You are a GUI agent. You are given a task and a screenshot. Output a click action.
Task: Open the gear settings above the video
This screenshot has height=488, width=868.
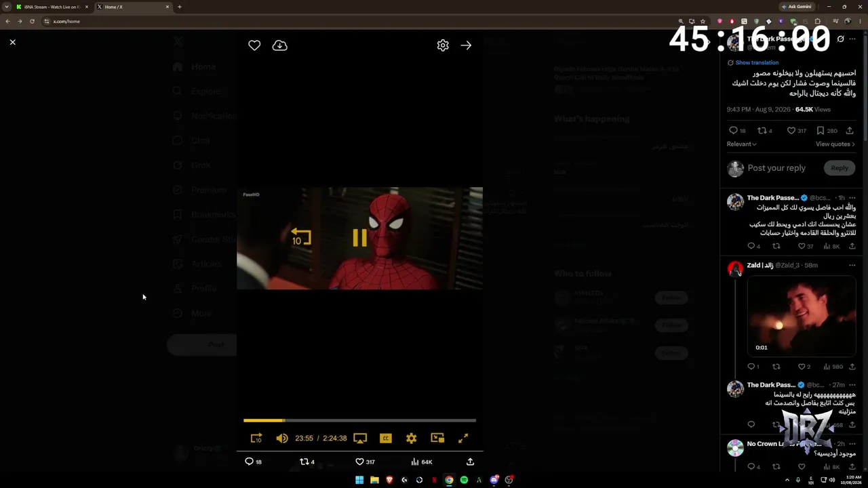pos(443,45)
